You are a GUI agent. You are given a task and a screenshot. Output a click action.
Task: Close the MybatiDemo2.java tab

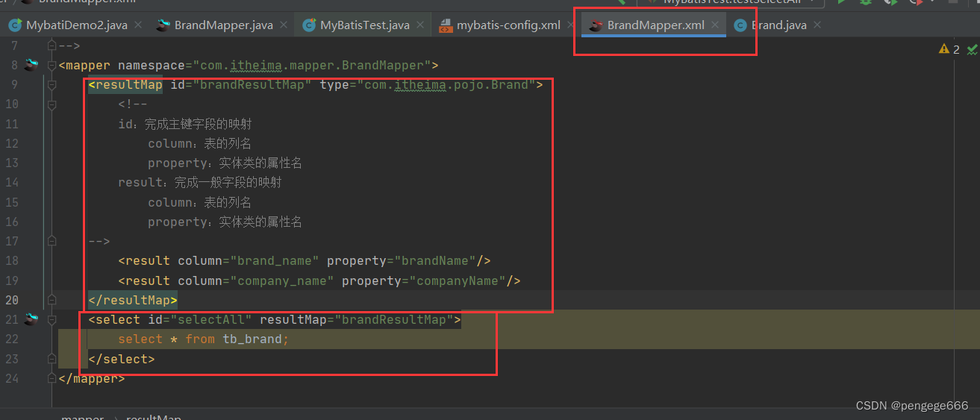[x=140, y=25]
